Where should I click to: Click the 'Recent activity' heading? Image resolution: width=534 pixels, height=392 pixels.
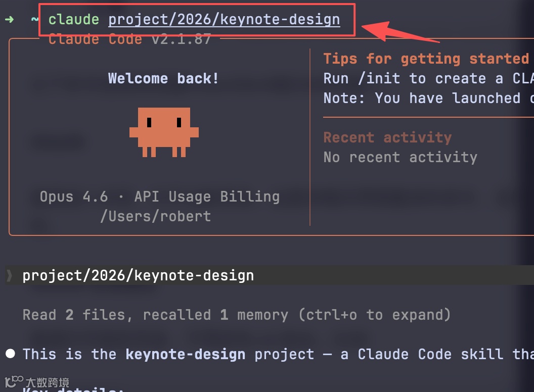[x=387, y=137]
